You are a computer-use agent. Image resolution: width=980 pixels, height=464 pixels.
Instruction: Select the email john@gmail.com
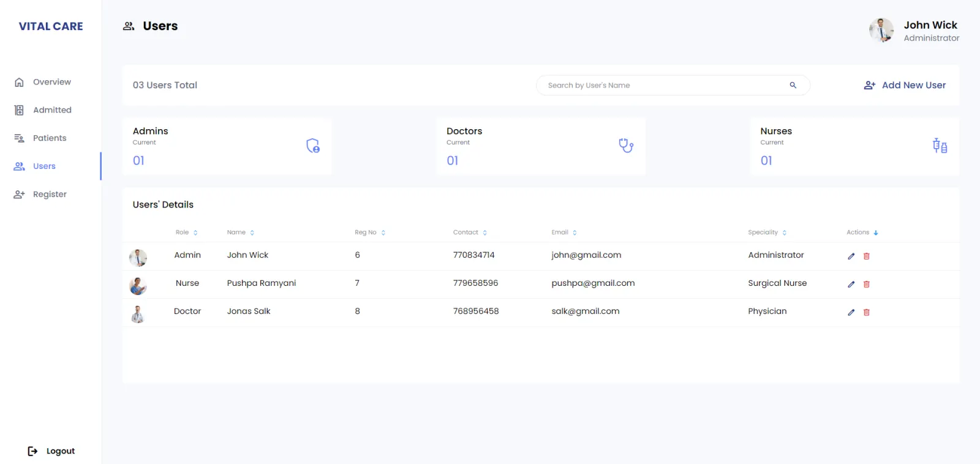586,255
